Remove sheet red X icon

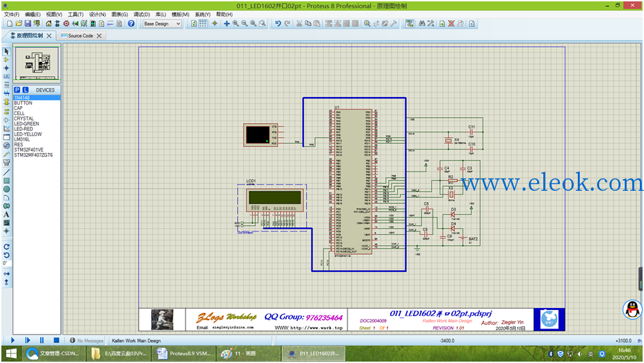point(451,24)
